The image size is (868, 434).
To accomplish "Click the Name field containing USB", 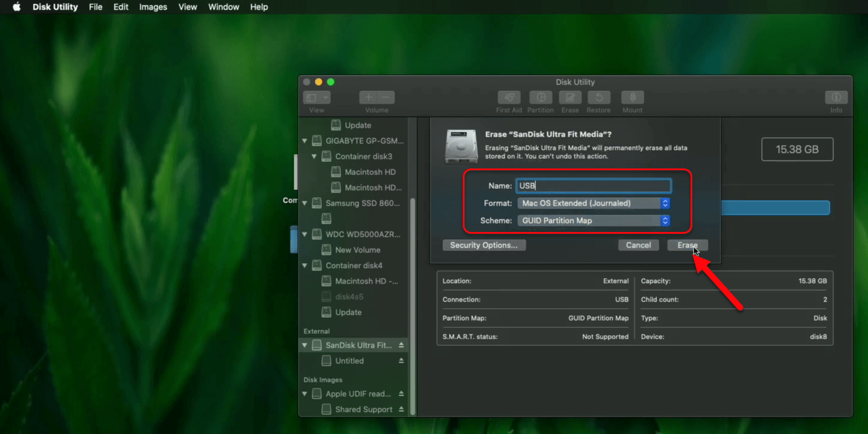I will pyautogui.click(x=593, y=186).
